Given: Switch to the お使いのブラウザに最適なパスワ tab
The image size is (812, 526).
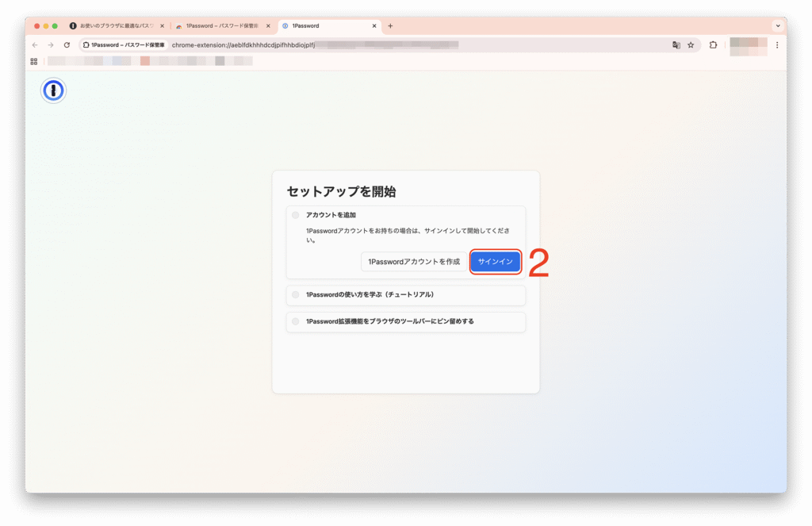Looking at the screenshot, I should (117, 26).
